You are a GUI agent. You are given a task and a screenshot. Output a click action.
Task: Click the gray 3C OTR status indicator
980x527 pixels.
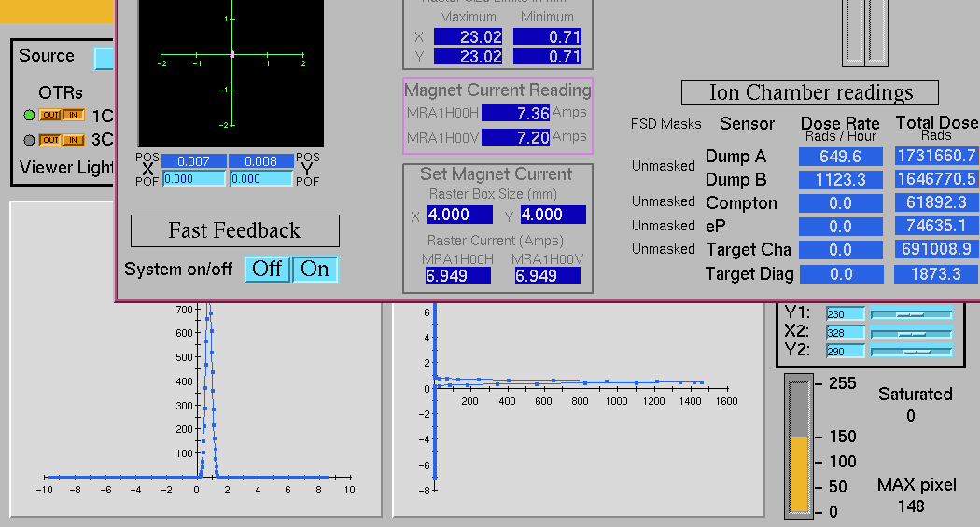click(29, 141)
